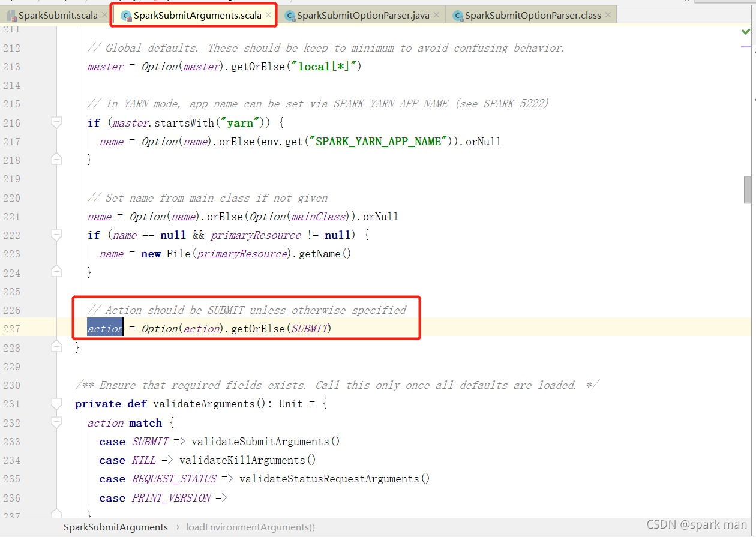Click the editor vertical scrollbar thumb
Screen dimensions: 756x537
[748, 190]
